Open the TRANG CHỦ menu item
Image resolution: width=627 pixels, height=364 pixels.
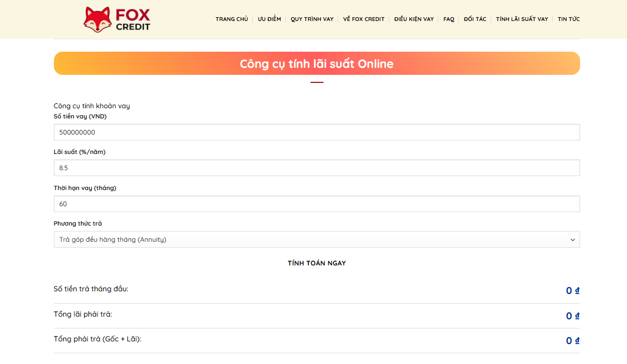pos(232,19)
